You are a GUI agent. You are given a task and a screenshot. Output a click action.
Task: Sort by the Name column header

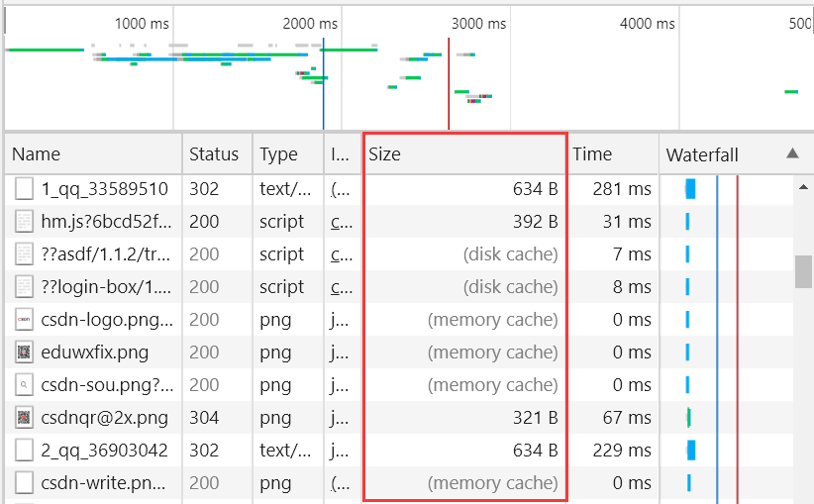point(93,154)
